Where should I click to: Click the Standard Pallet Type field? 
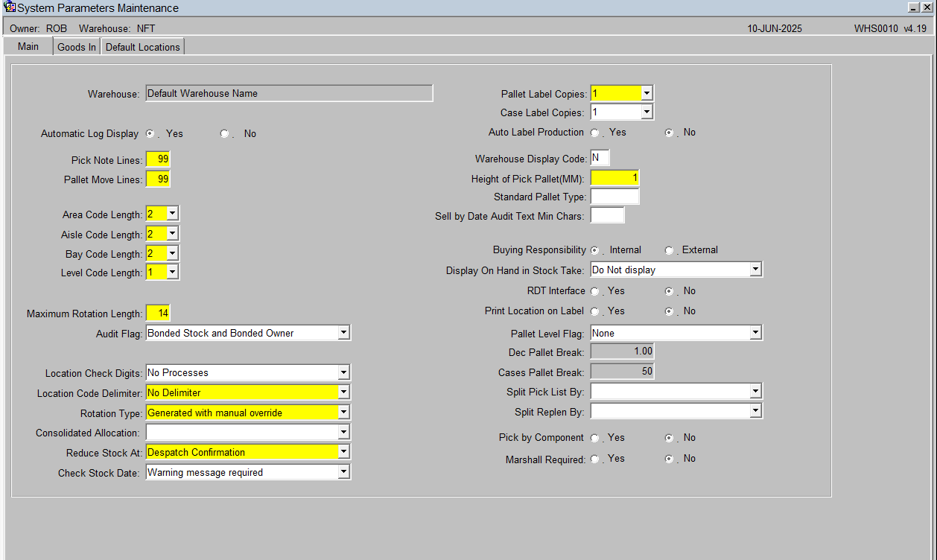pyautogui.click(x=614, y=197)
